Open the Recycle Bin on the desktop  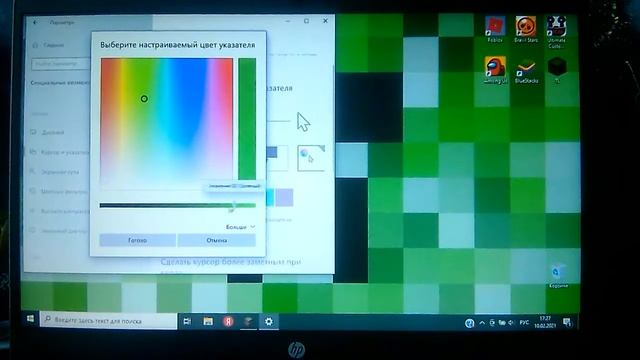click(x=558, y=276)
